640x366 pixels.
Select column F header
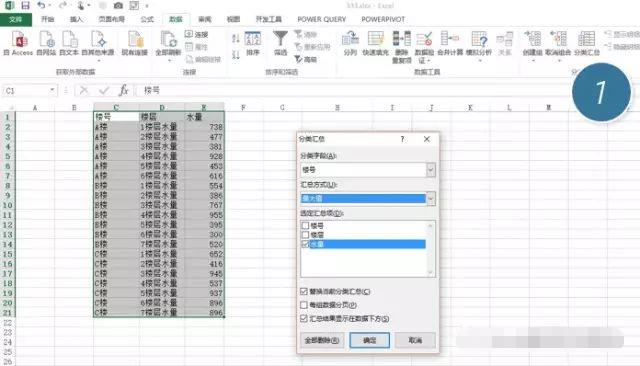[243, 107]
